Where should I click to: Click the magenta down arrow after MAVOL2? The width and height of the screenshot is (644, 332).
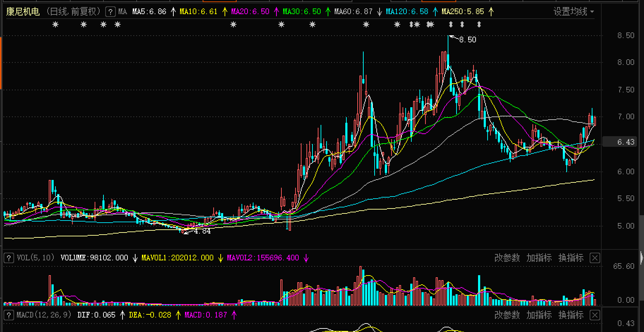306,258
